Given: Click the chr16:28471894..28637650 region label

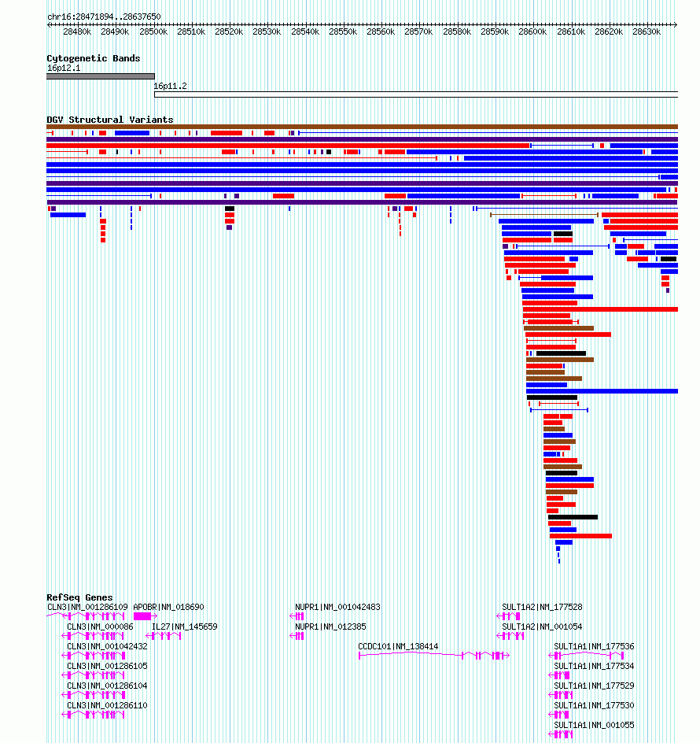Looking at the screenshot, I should (x=104, y=17).
